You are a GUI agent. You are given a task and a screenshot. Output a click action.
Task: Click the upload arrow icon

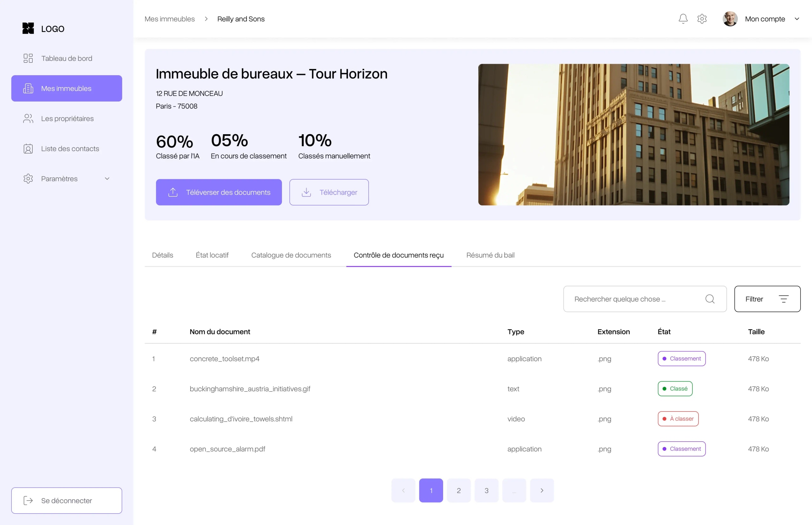(173, 192)
